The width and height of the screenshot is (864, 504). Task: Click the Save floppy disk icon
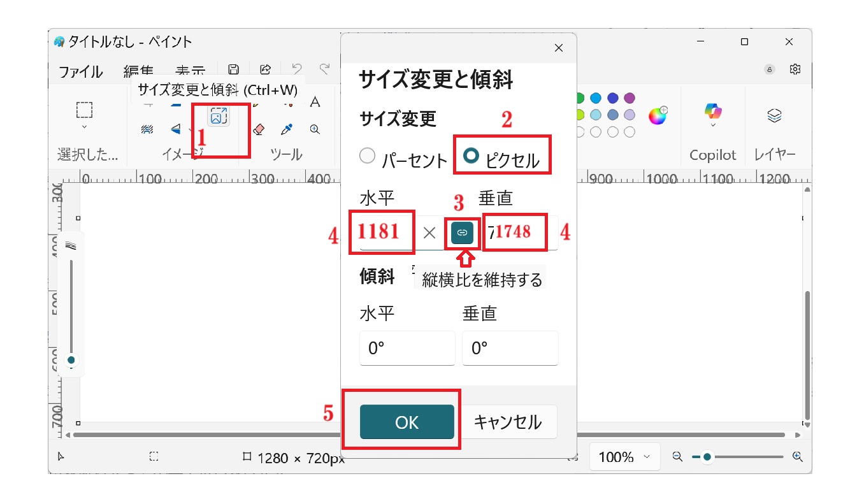[x=233, y=69]
